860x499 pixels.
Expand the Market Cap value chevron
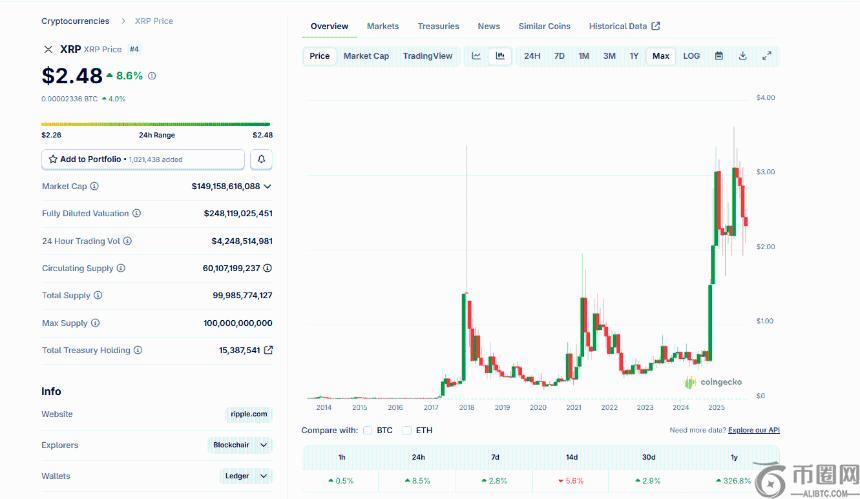point(268,186)
